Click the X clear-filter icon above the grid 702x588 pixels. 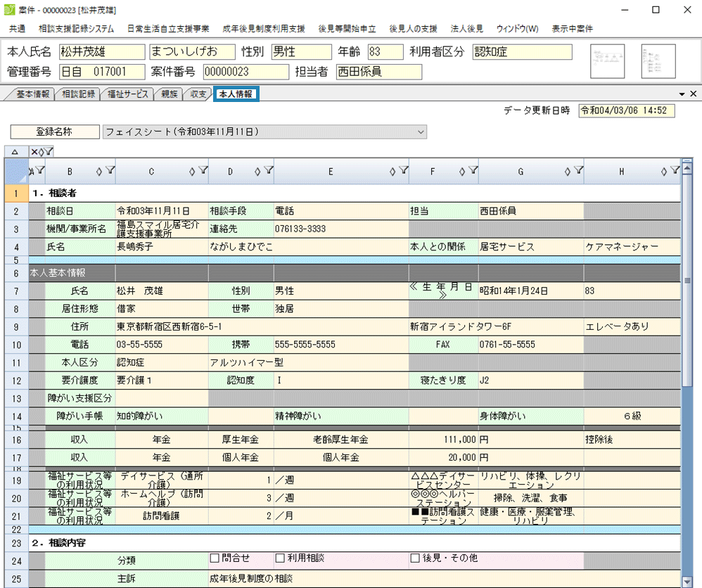(x=34, y=151)
